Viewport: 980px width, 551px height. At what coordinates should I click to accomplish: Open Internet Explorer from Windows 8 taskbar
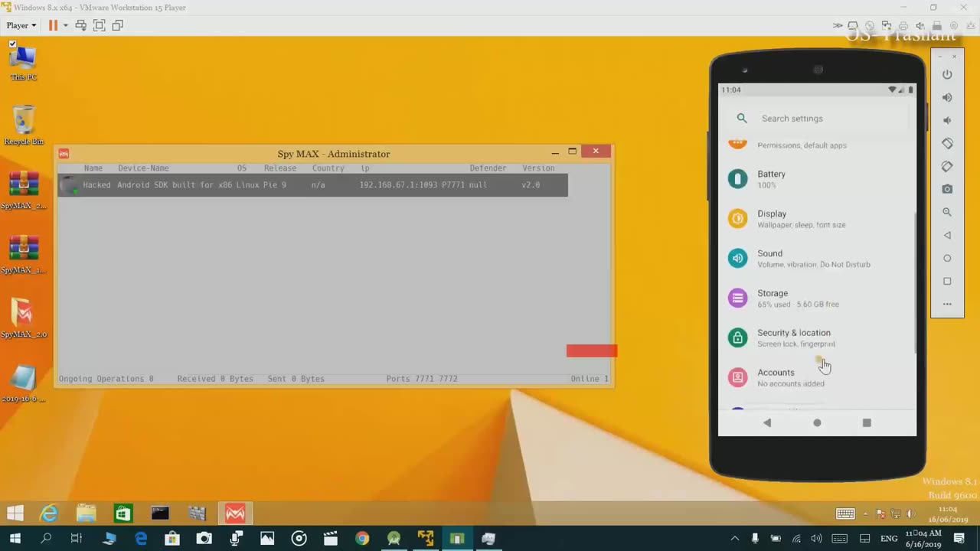tap(49, 513)
